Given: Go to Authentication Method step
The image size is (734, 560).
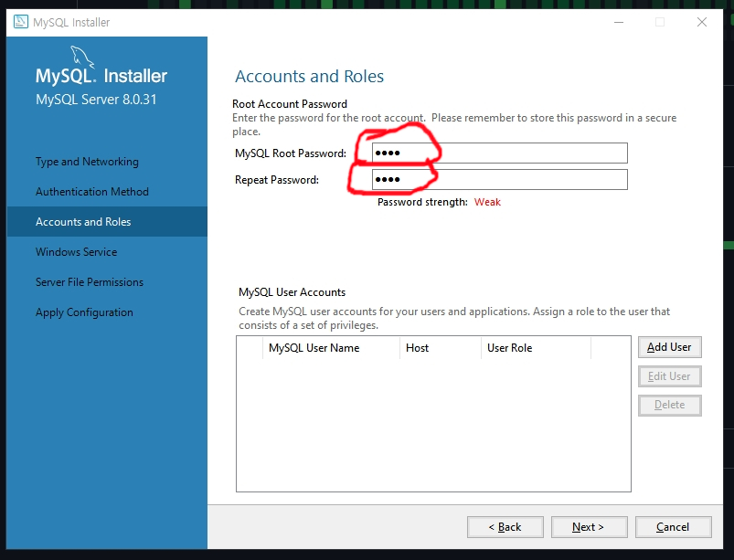Looking at the screenshot, I should [x=92, y=191].
